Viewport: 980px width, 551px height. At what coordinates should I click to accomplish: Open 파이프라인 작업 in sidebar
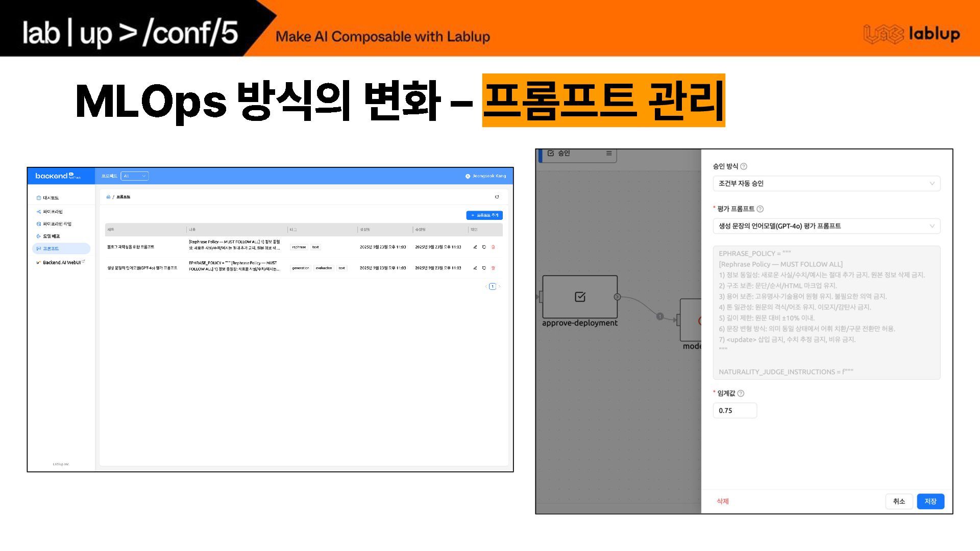tap(57, 224)
